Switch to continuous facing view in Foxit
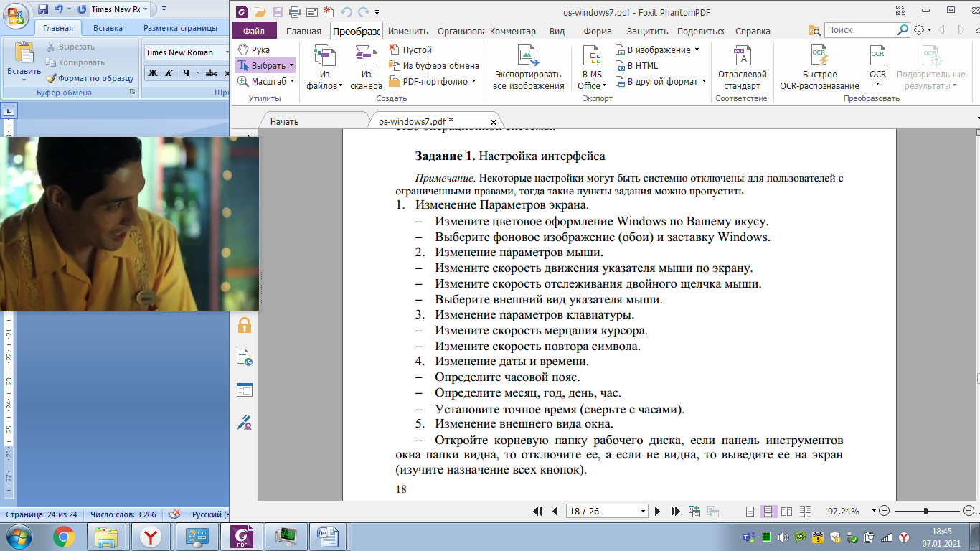The width and height of the screenshot is (980, 551). (805, 512)
